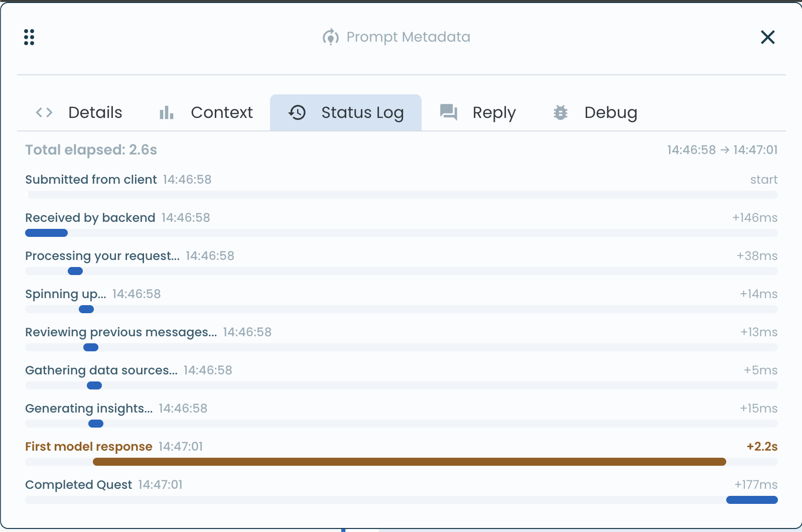Click the +38ms duration value
The width and height of the screenshot is (802, 532).
pos(757,256)
